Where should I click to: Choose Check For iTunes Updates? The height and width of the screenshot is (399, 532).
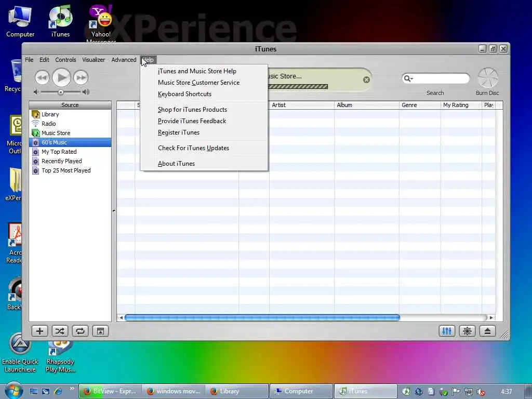click(204, 148)
